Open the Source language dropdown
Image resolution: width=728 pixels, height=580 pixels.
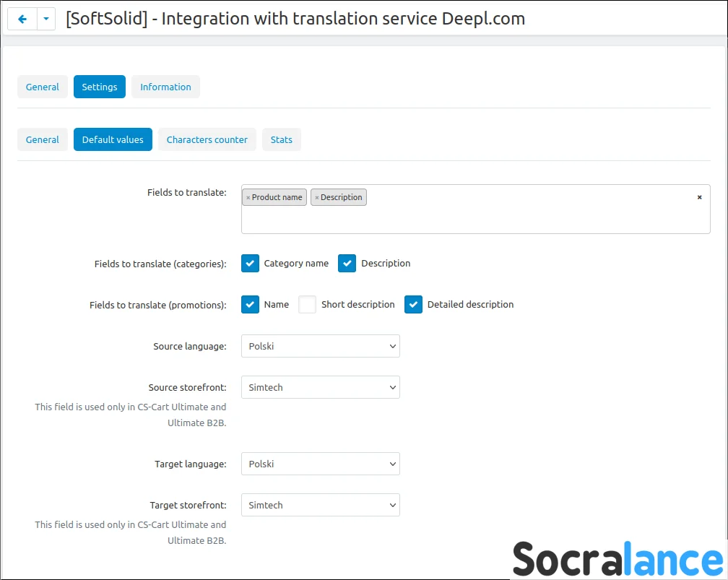click(320, 346)
